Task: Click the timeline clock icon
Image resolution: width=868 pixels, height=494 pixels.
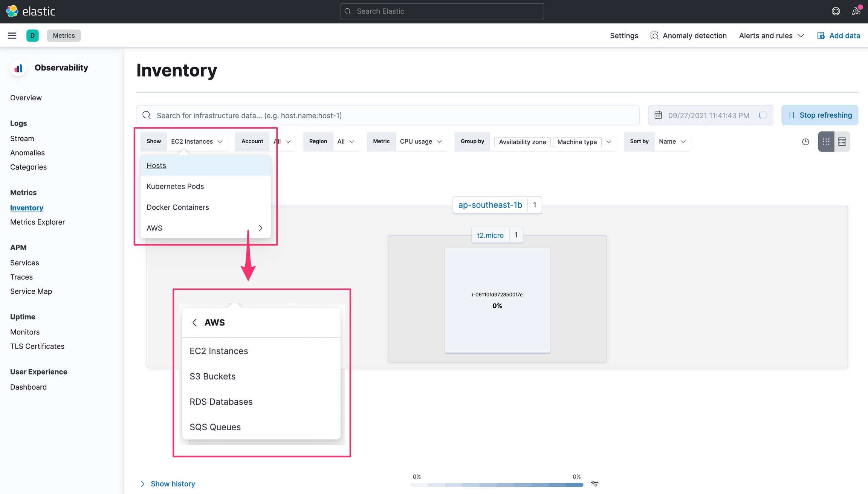Action: click(805, 142)
